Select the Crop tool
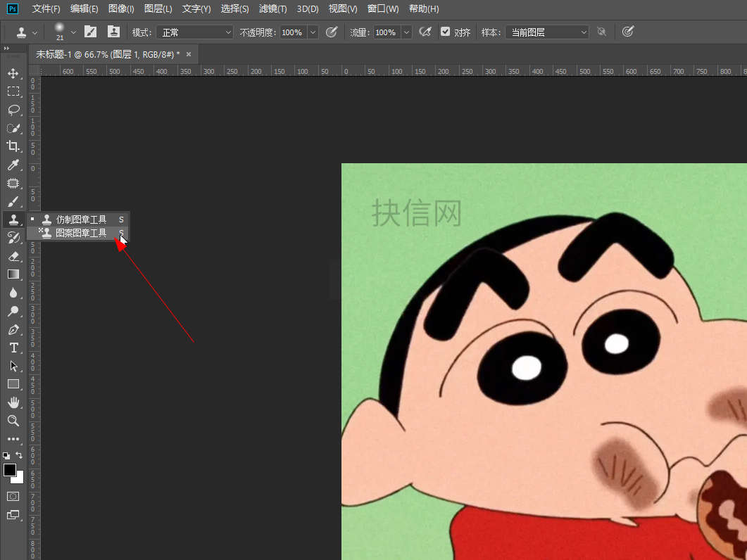The width and height of the screenshot is (747, 560). pos(13,146)
